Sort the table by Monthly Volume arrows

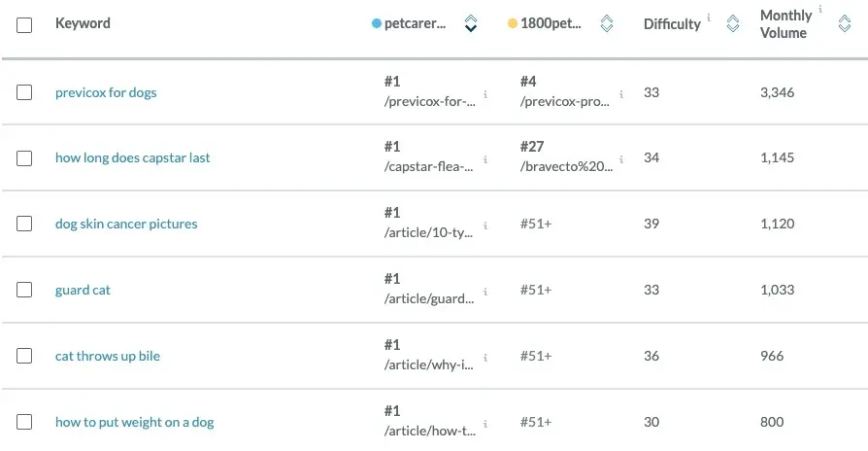[x=844, y=23]
